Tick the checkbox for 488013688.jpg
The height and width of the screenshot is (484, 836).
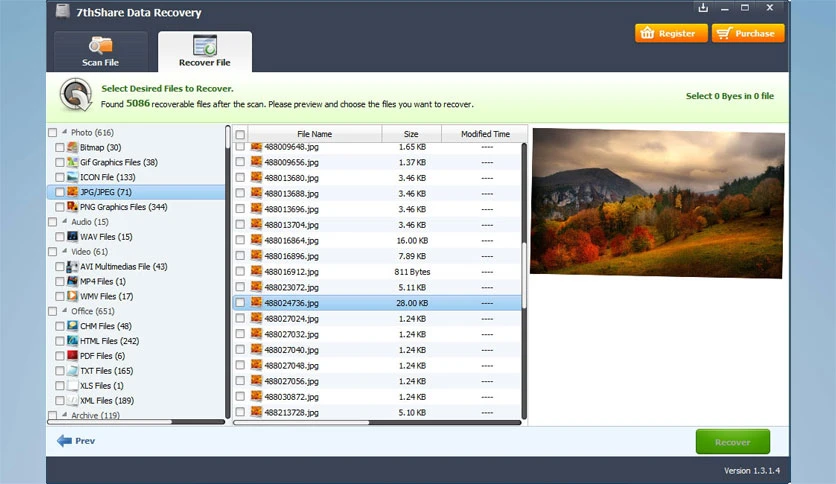coord(240,193)
